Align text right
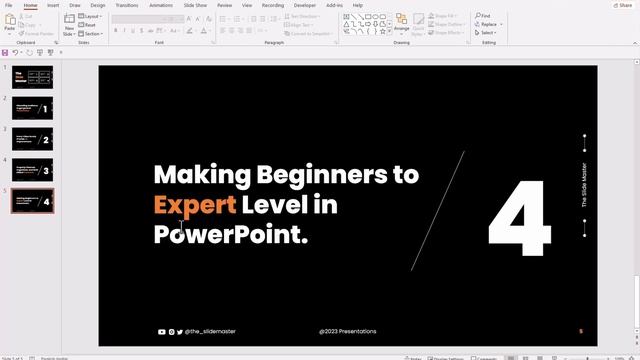640x360 pixels. [240, 31]
